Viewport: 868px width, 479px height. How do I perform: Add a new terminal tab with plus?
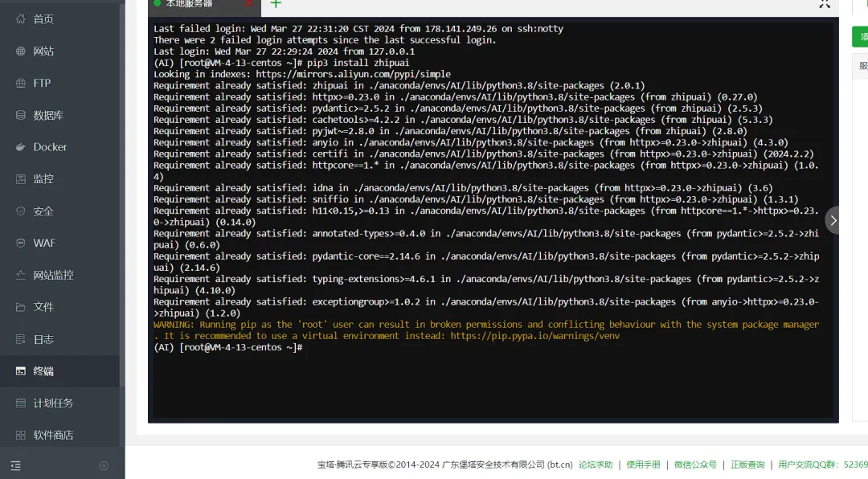[x=276, y=4]
